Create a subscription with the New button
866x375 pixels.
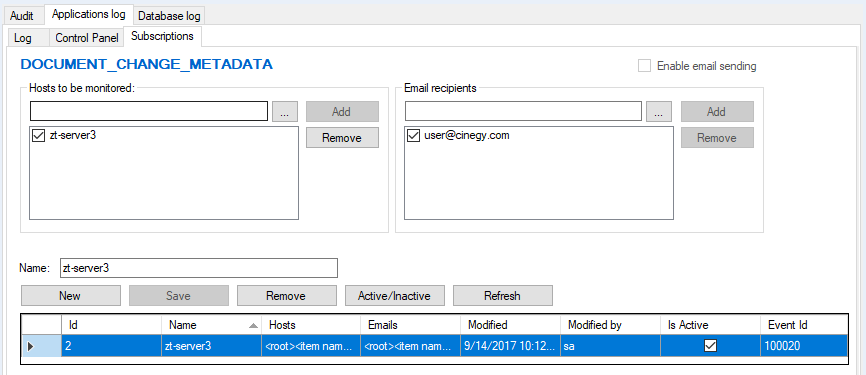click(71, 295)
